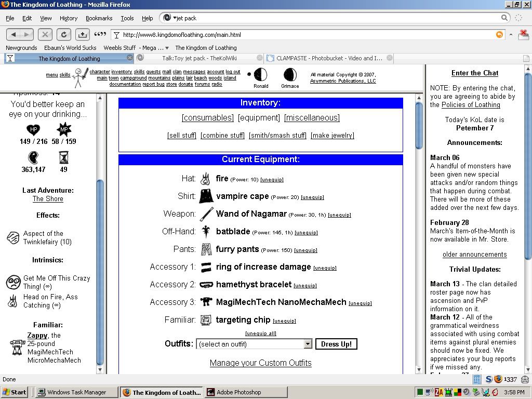Click the MP starburst icon
This screenshot has width=532, height=399.
pos(64,129)
